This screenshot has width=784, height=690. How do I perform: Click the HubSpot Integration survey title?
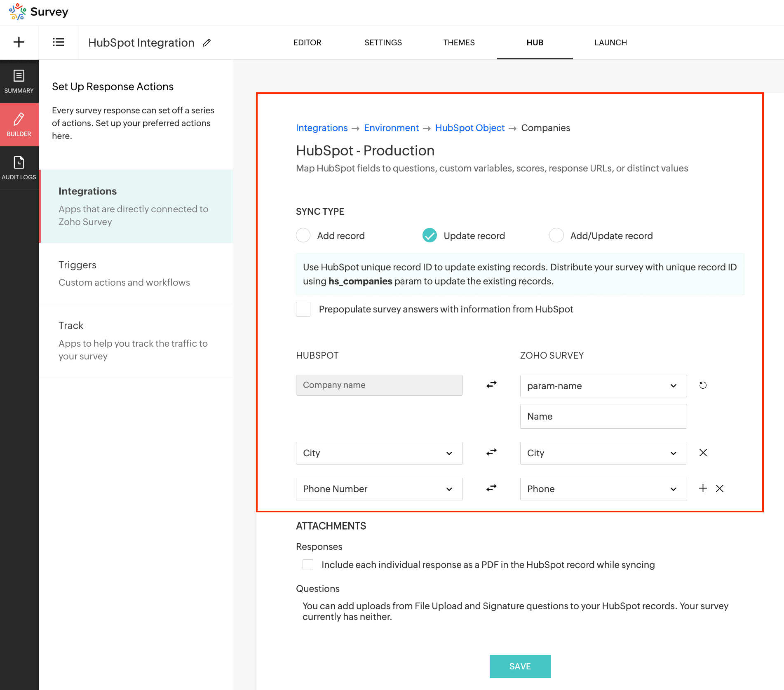pyautogui.click(x=141, y=42)
